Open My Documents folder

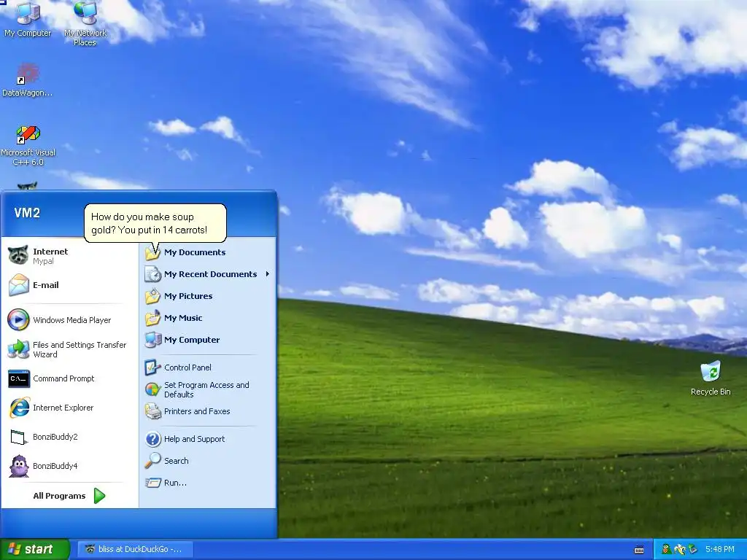(208, 252)
